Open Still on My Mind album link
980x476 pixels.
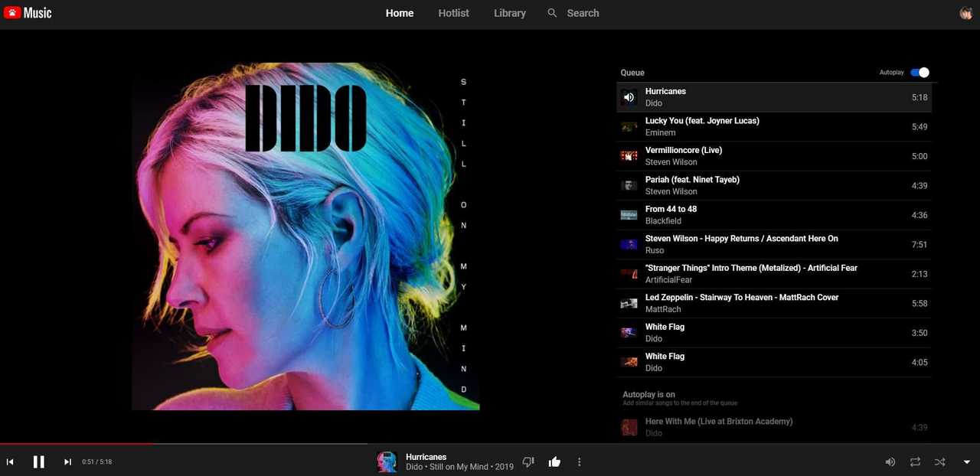point(458,467)
